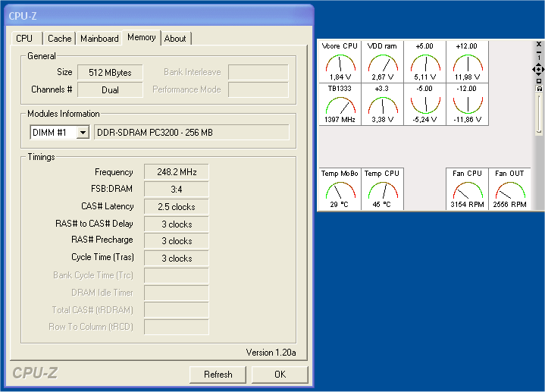
Task: Click the Frequency value 248.2 MHz
Action: pyautogui.click(x=177, y=172)
